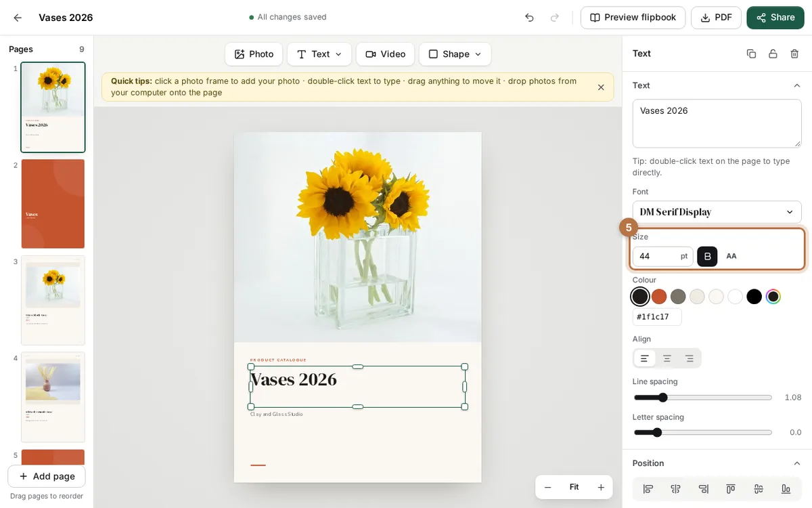Choose the white colour swatch
The width and height of the screenshot is (812, 508).
[x=736, y=297]
